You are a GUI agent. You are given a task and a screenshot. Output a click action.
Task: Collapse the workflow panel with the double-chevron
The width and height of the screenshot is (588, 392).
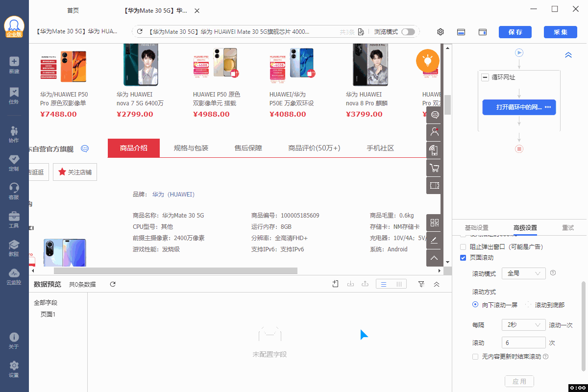point(568,55)
